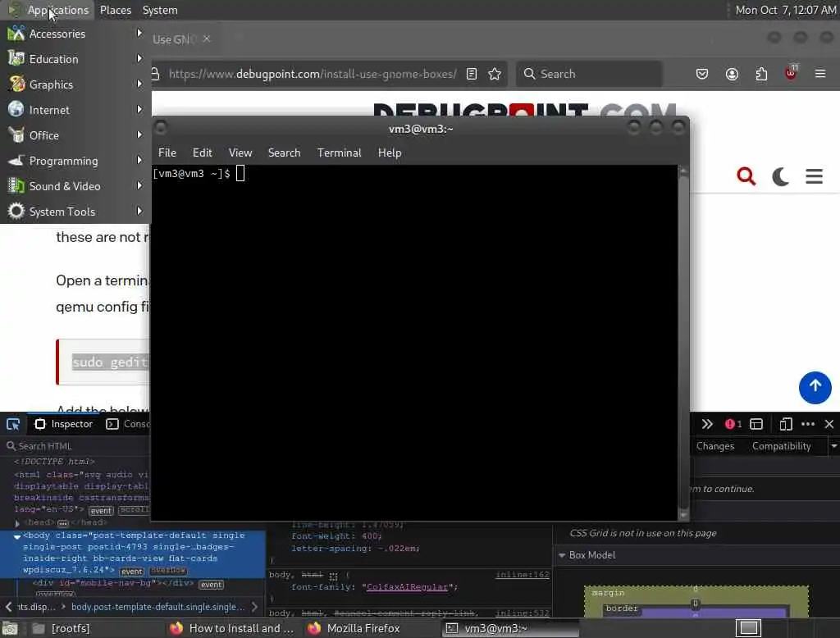840x638 pixels.
Task: Open sidebar tabs overflow dropdown arrow
Action: tap(833, 445)
